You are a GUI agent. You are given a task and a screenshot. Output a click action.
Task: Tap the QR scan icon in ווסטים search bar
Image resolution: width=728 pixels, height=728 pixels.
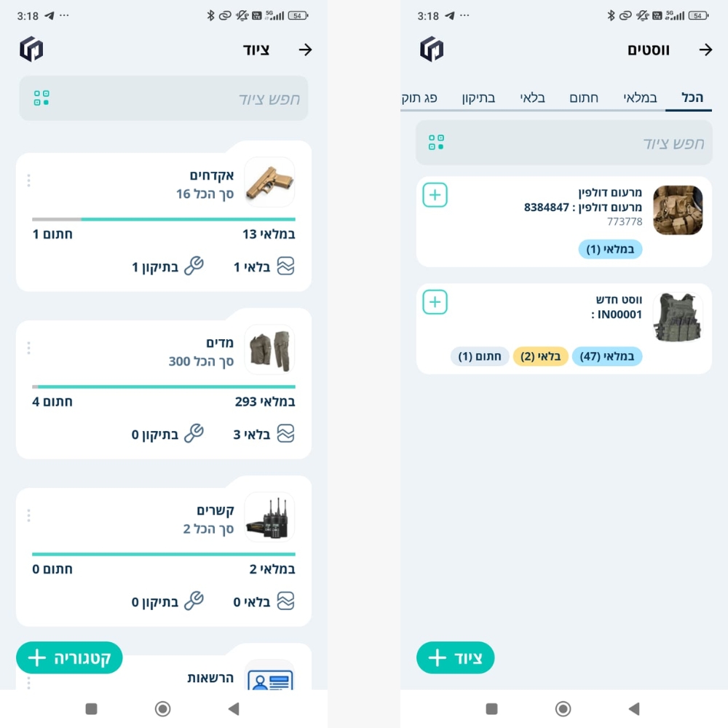(436, 142)
